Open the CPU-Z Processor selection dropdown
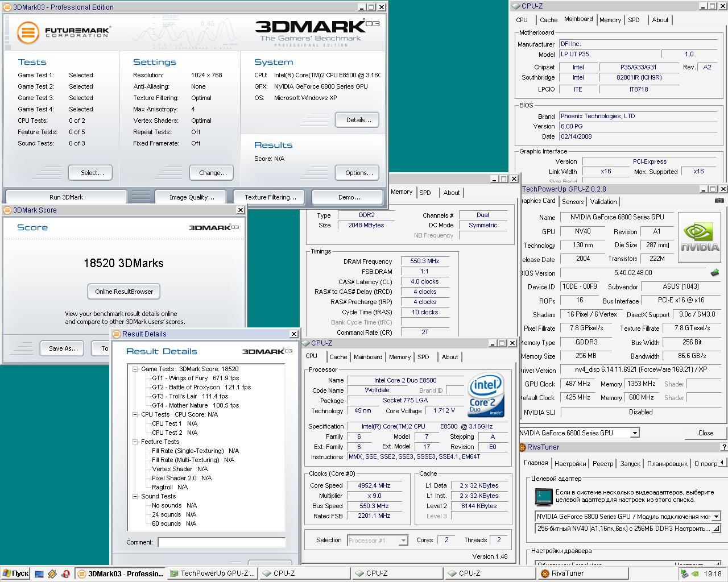728x582 pixels. pos(403,541)
